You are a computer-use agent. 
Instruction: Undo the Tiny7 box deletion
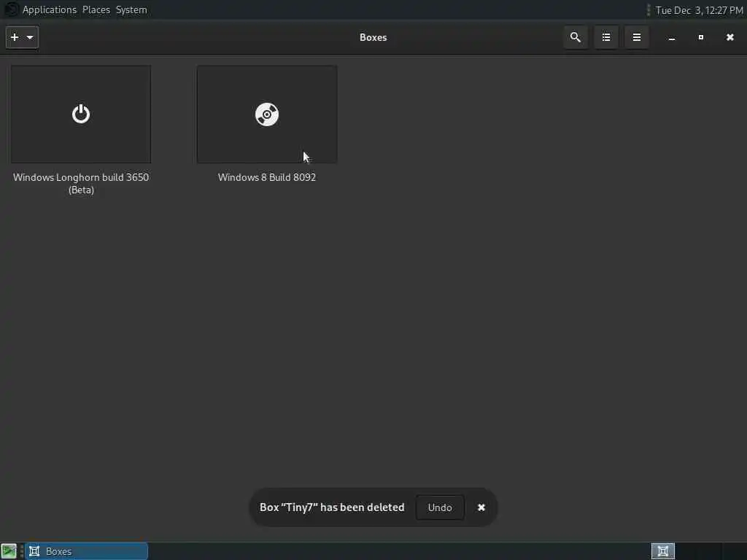[x=440, y=507]
